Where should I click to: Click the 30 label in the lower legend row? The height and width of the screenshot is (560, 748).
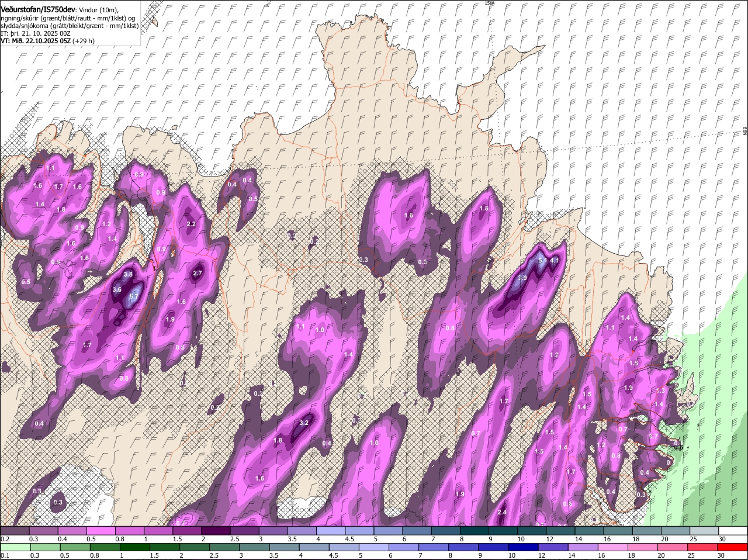pos(721,555)
